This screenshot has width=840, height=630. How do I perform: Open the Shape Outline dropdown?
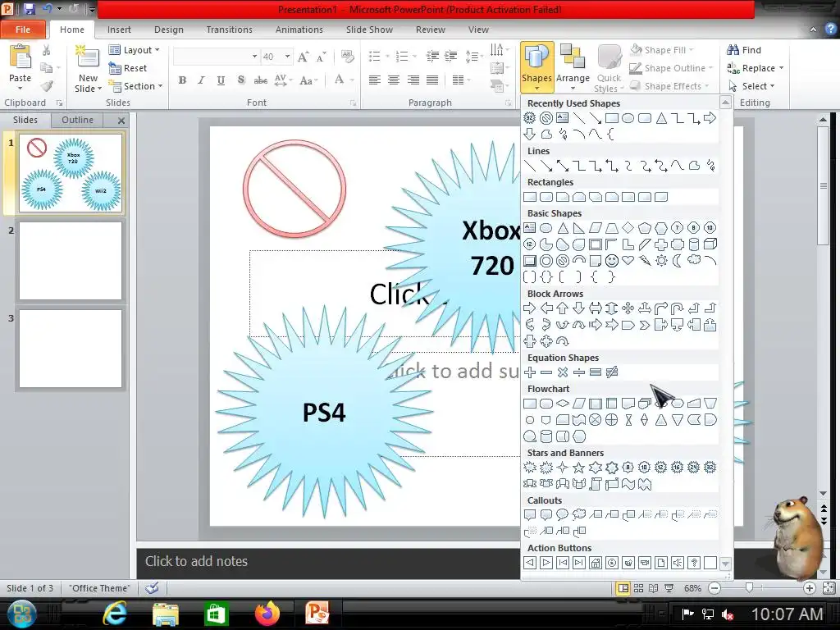coord(671,68)
